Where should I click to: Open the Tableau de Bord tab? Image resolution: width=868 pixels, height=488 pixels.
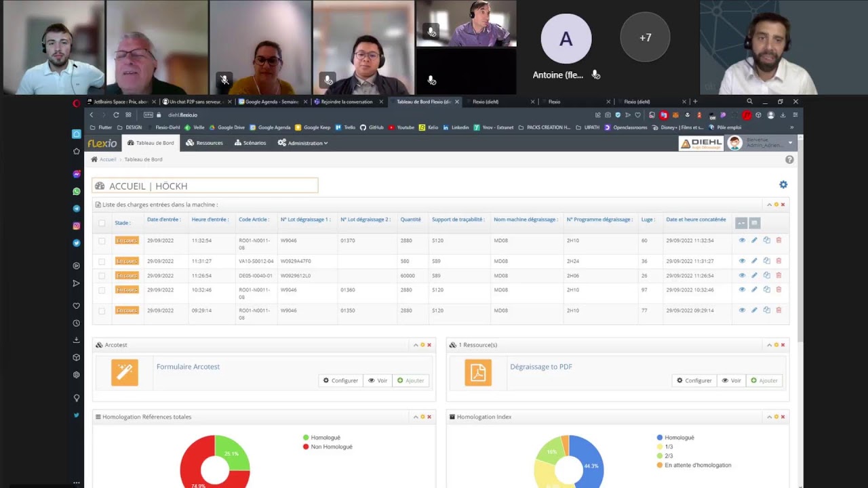click(x=151, y=143)
